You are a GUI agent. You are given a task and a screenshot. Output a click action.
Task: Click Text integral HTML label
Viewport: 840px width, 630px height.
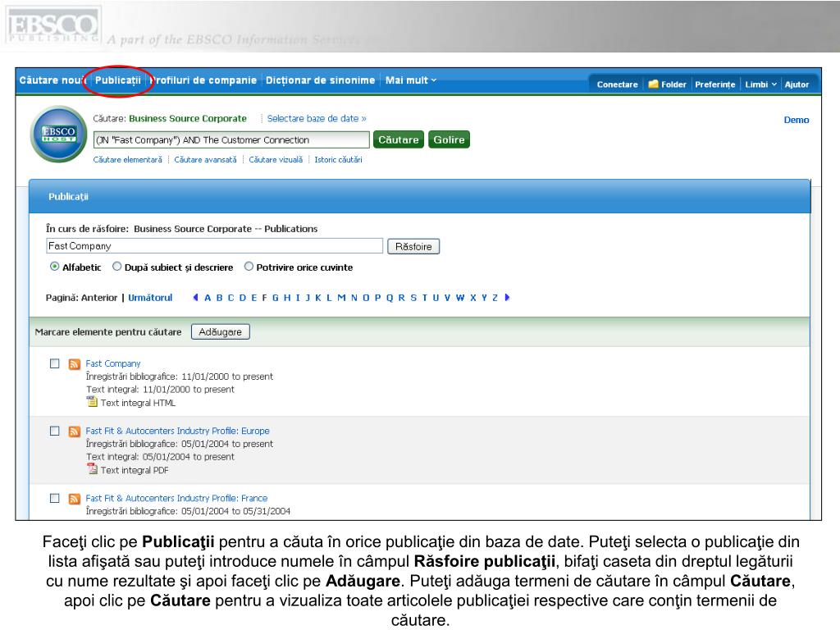click(x=138, y=403)
